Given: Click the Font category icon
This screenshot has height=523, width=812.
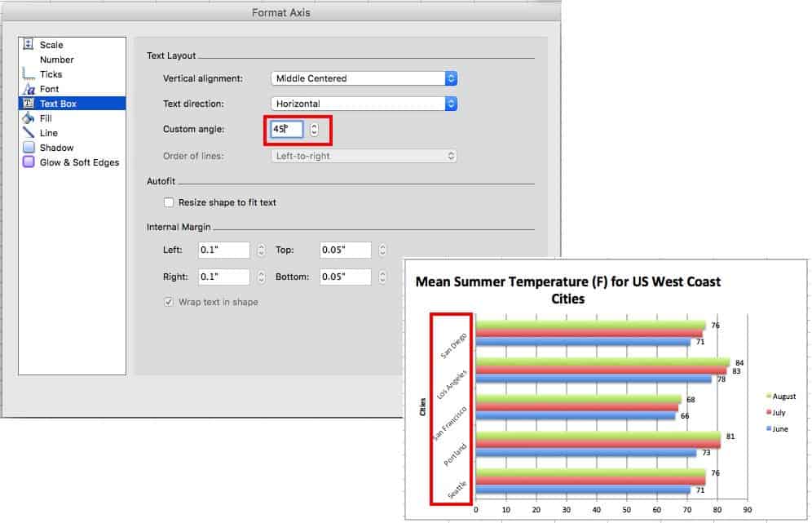Looking at the screenshot, I should pos(29,89).
